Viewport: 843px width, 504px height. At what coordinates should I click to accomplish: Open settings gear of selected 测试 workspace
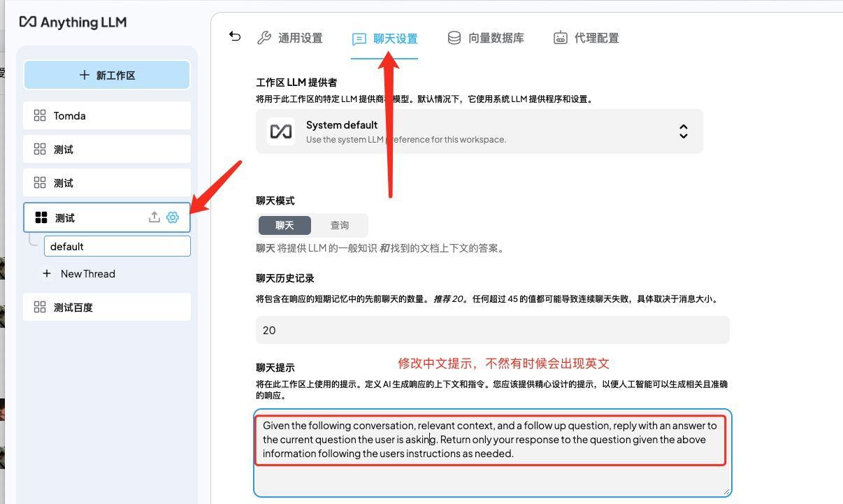[x=173, y=217]
